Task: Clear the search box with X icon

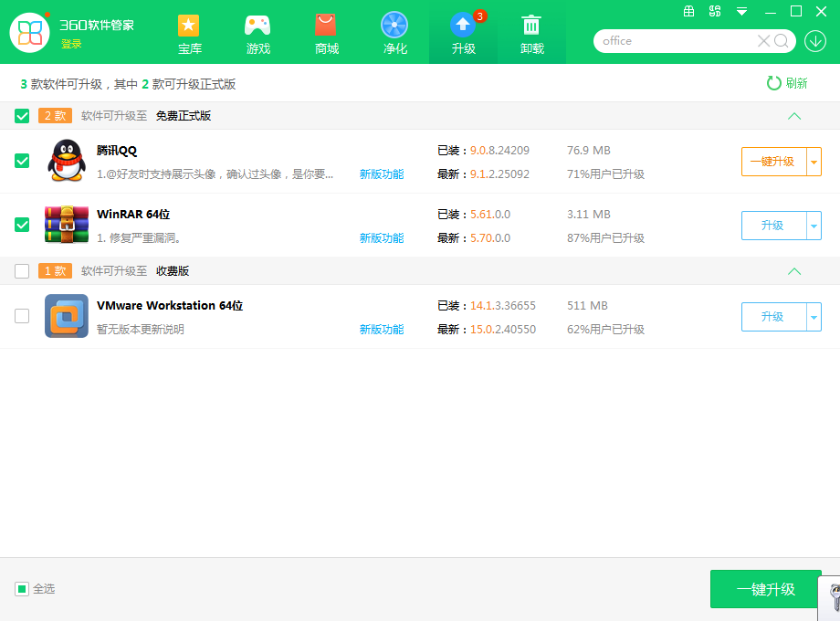Action: coord(764,41)
